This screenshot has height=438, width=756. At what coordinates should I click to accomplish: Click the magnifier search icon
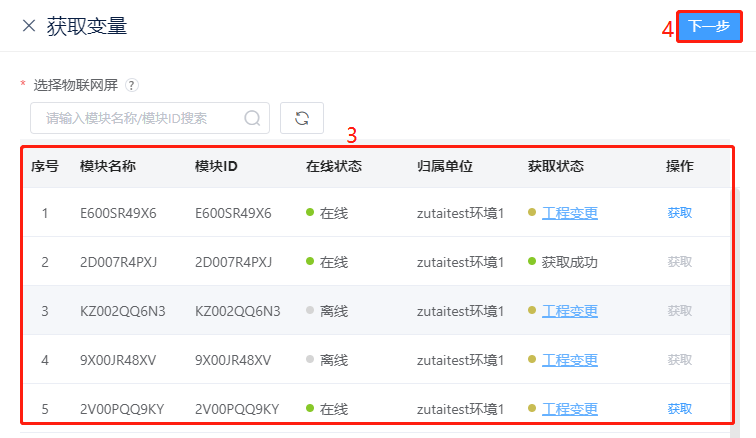(252, 118)
